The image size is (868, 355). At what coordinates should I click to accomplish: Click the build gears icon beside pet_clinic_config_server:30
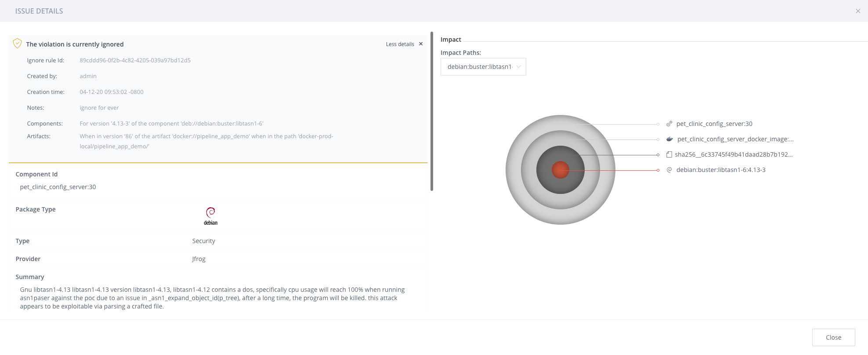[669, 124]
